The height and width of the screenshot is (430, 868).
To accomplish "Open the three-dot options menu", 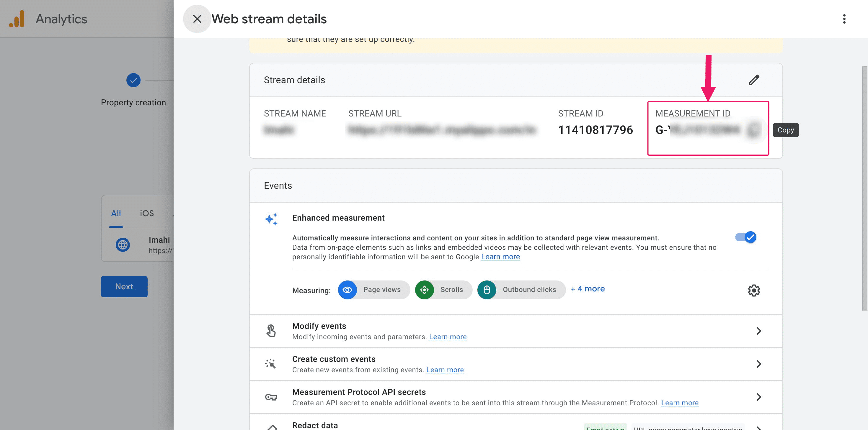I will coord(844,19).
